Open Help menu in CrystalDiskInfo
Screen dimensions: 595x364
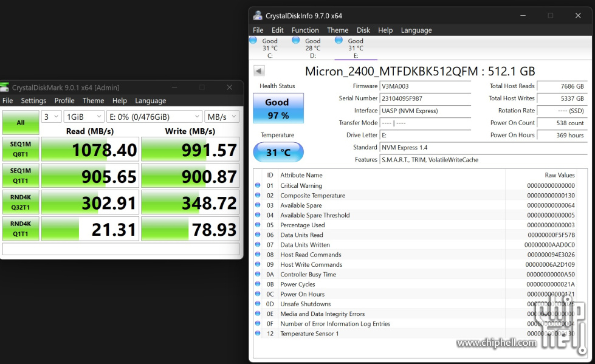coord(385,30)
